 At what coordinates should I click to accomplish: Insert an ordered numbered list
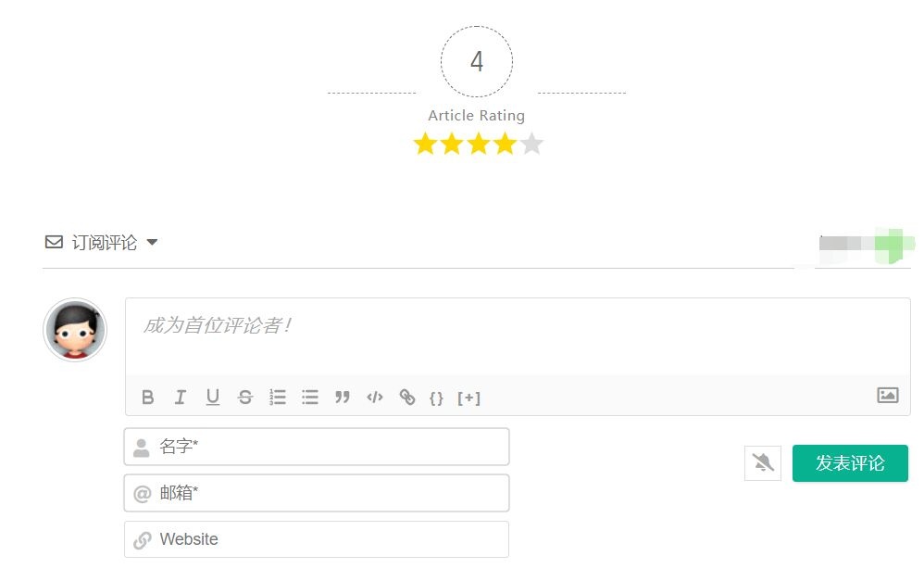coord(278,398)
